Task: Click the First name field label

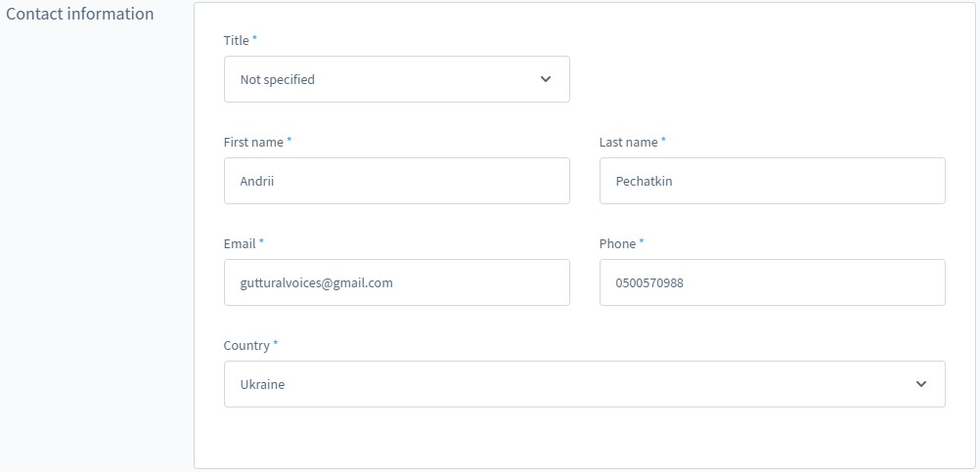Action: coord(253,142)
